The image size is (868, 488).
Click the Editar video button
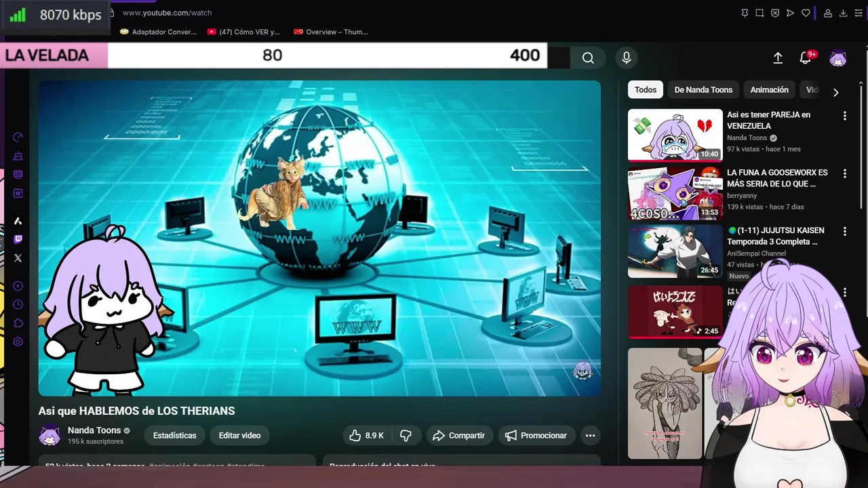(239, 436)
